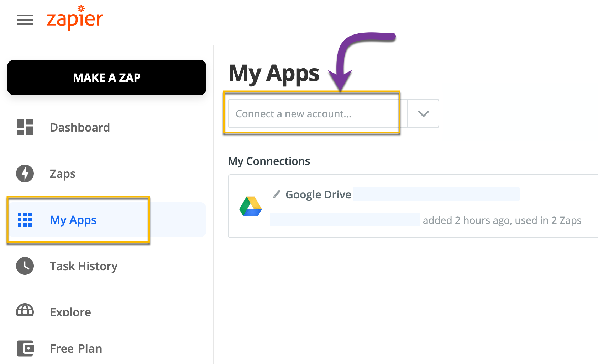Select My Apps in the sidebar
The width and height of the screenshot is (598, 364).
[x=73, y=220]
